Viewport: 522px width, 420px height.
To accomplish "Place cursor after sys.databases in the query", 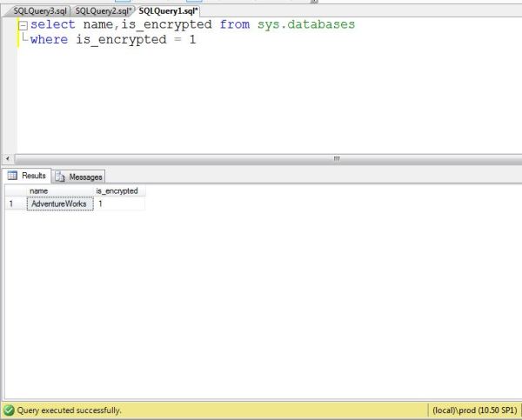I will pos(356,25).
